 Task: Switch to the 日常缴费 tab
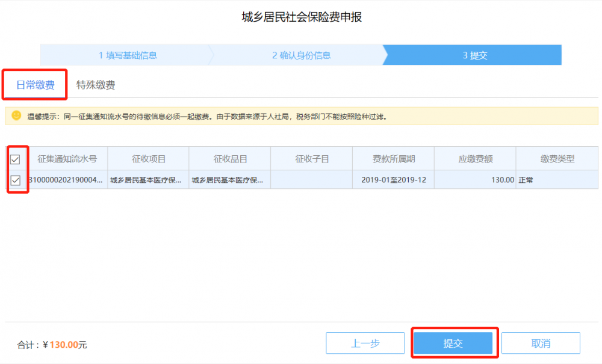pyautogui.click(x=35, y=85)
